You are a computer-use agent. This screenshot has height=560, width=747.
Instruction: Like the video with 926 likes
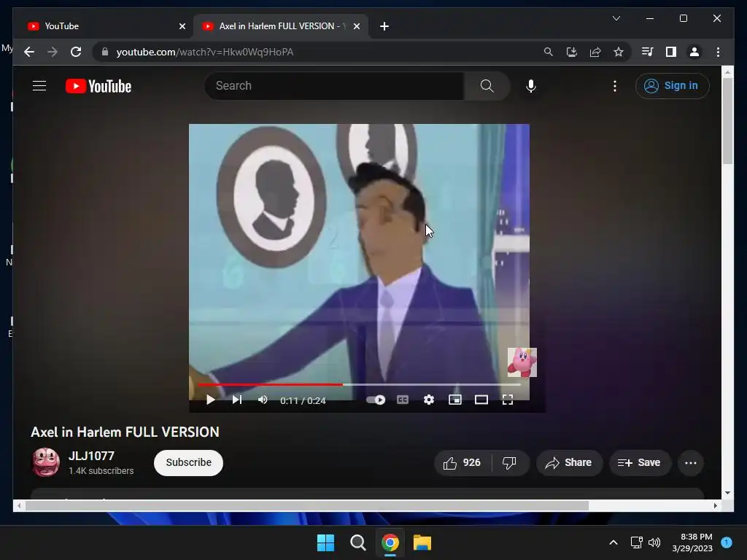point(462,463)
